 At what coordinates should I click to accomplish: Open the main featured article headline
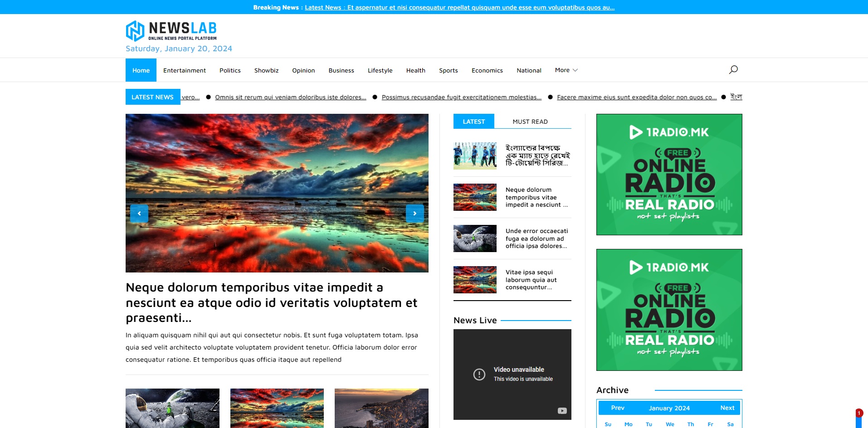271,302
